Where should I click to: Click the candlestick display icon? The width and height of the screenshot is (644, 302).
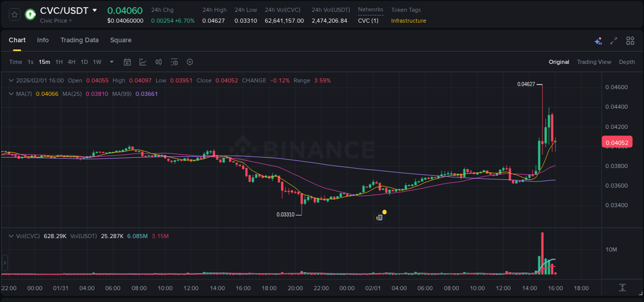pos(159,62)
